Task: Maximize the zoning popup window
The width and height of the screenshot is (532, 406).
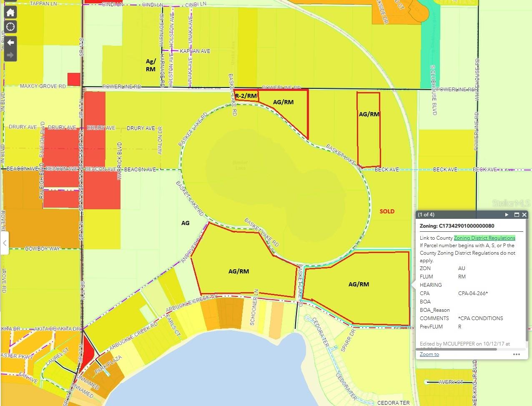Action: coord(517,215)
